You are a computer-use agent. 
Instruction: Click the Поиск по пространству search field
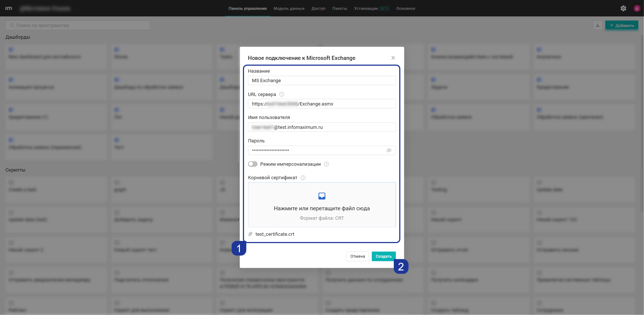click(78, 25)
